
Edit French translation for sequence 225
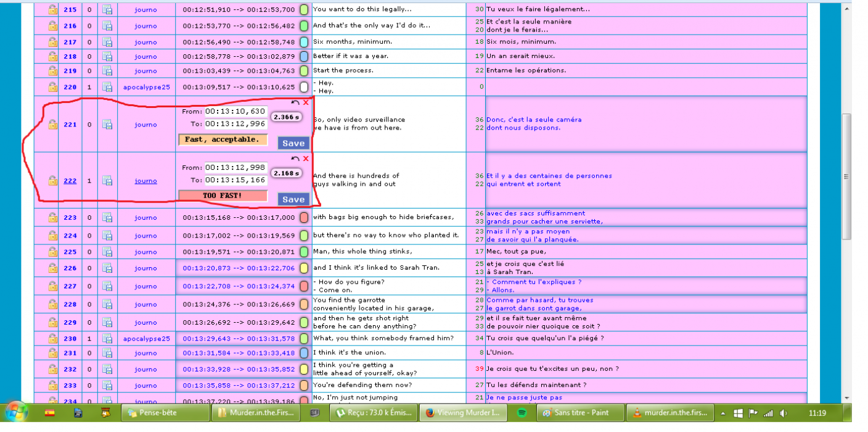[645, 252]
